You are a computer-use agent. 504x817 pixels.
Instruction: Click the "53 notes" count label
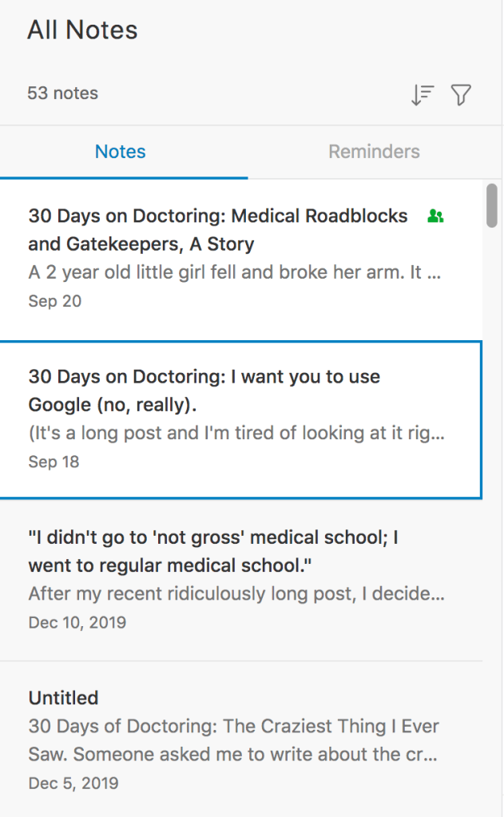tap(63, 93)
